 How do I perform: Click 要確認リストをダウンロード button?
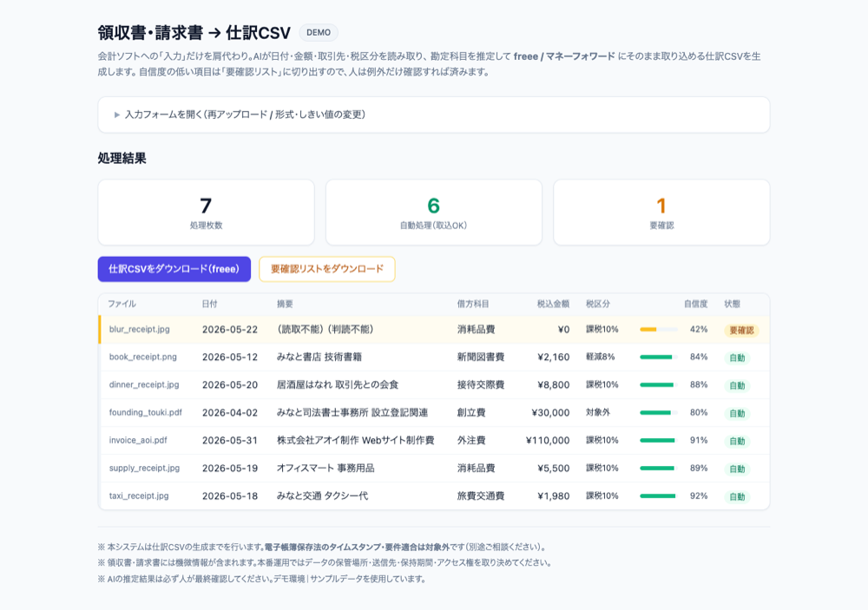326,269
